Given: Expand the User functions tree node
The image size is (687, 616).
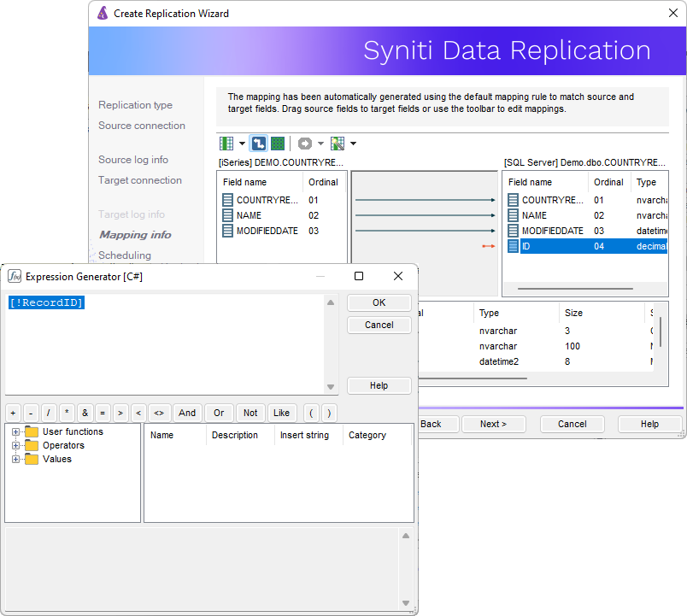Looking at the screenshot, I should click(x=15, y=432).
